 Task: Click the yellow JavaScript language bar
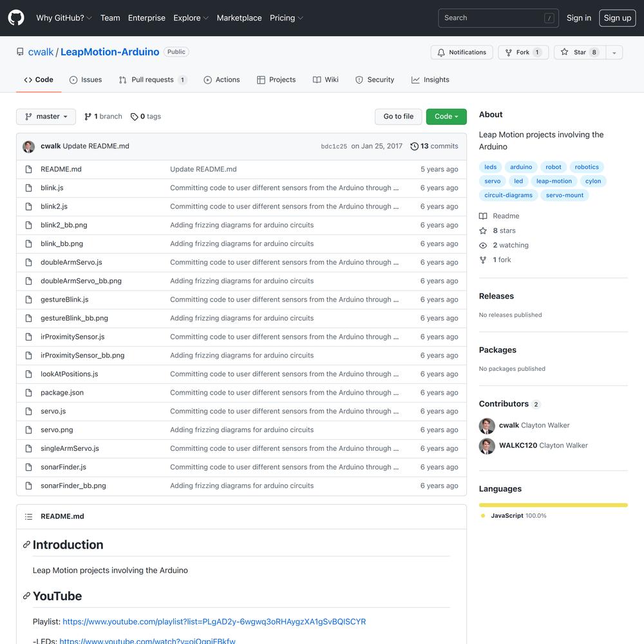pyautogui.click(x=553, y=505)
